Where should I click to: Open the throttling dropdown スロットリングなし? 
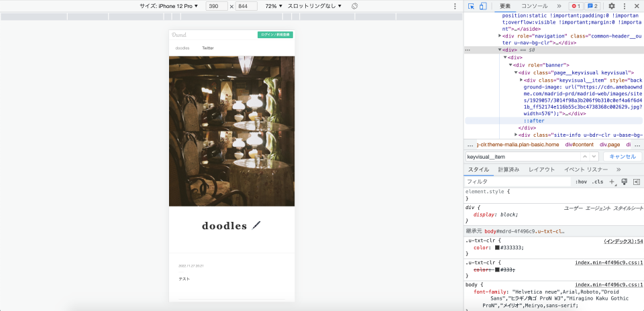tap(314, 6)
